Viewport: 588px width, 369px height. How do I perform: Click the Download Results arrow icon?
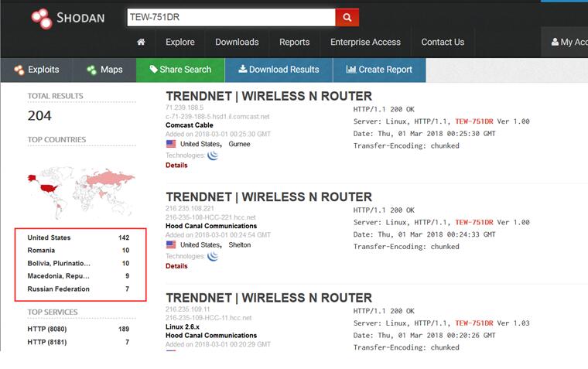tap(243, 69)
